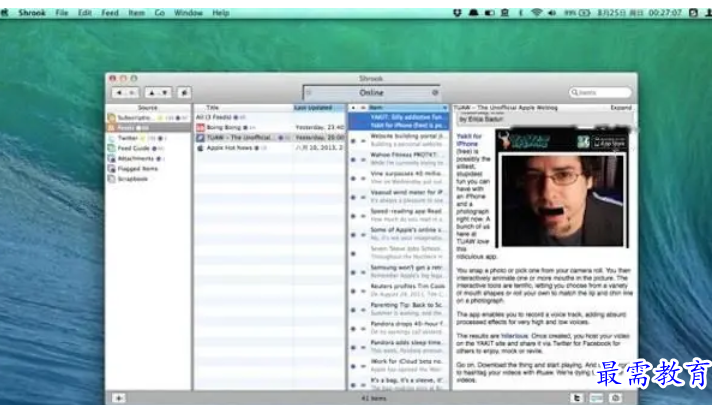Image resolution: width=718 pixels, height=405 pixels.
Task: Click the plus button in bottom-left corner
Action: (119, 398)
